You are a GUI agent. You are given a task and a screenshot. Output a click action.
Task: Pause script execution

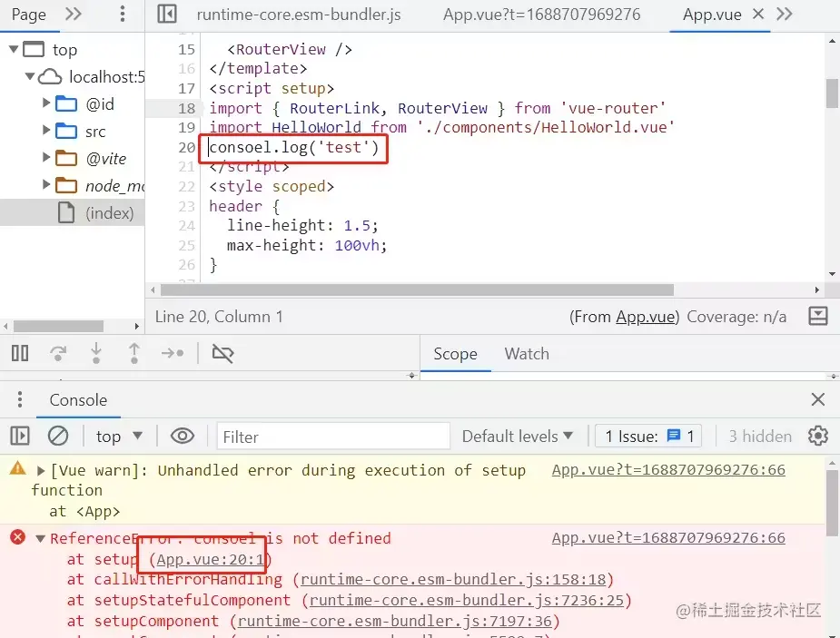(20, 353)
